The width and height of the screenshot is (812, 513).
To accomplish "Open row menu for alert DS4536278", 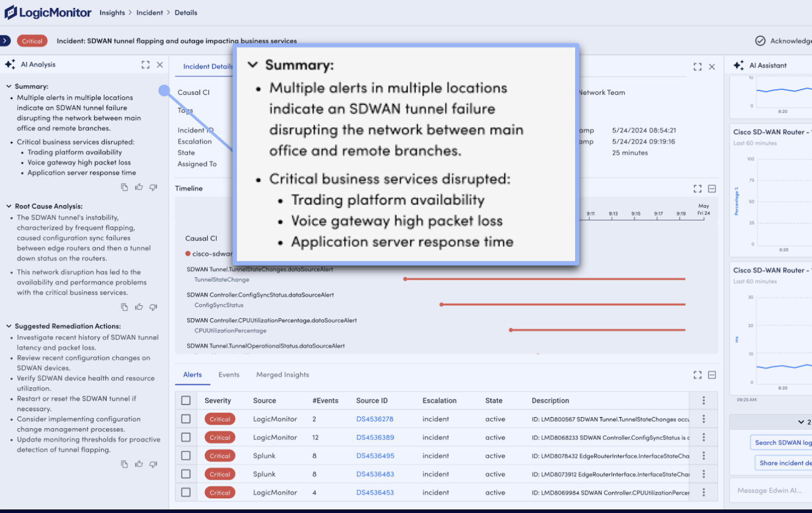I will [703, 419].
